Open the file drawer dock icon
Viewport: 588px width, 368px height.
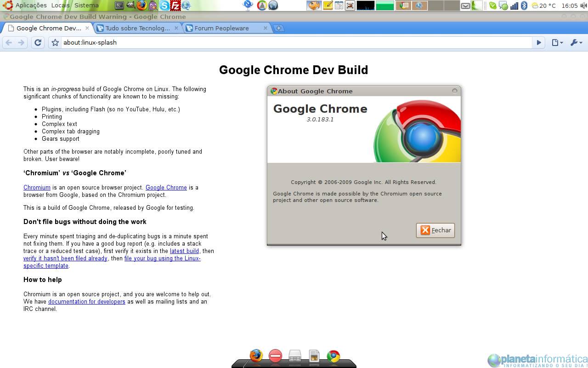[x=294, y=356]
